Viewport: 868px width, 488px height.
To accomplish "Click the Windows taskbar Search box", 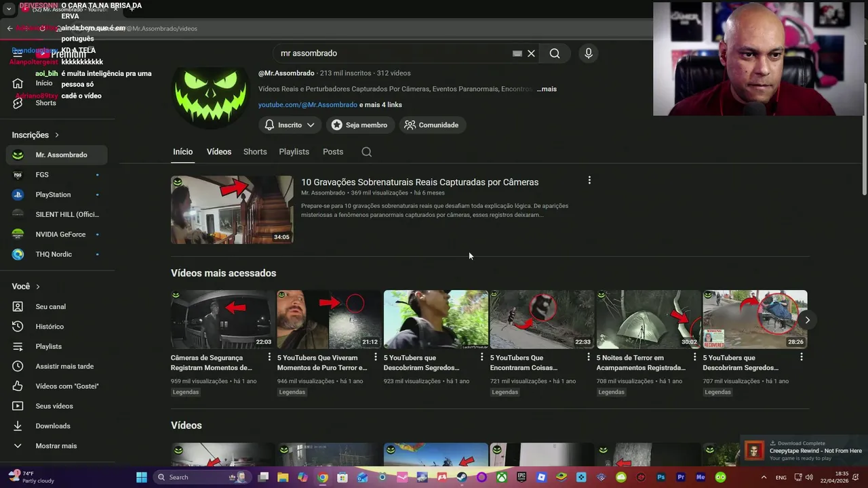I will (x=201, y=477).
